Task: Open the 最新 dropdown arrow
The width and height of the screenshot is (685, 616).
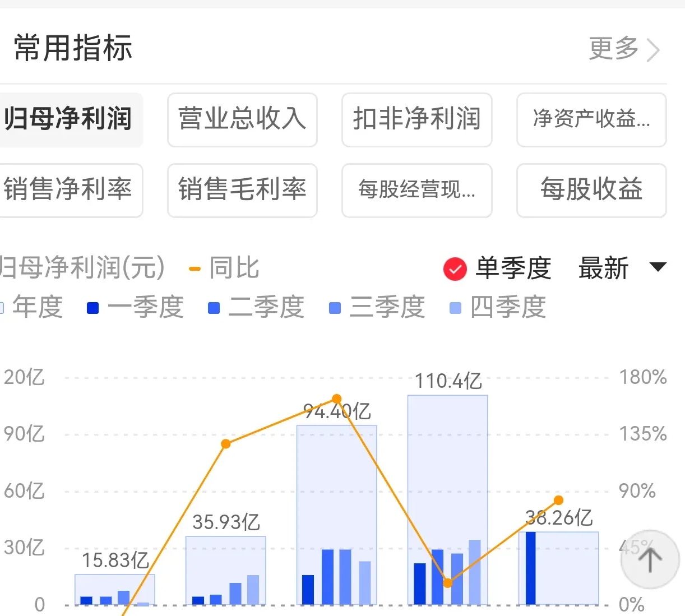Action: 658,267
